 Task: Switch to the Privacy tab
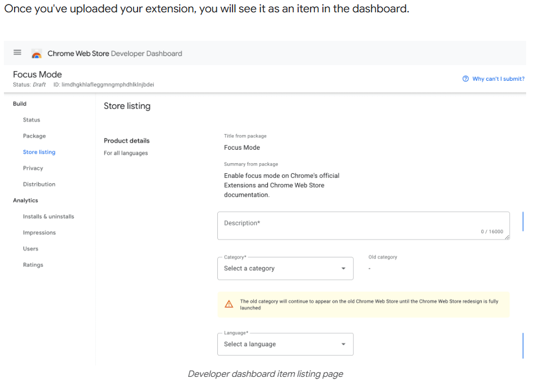click(x=33, y=168)
